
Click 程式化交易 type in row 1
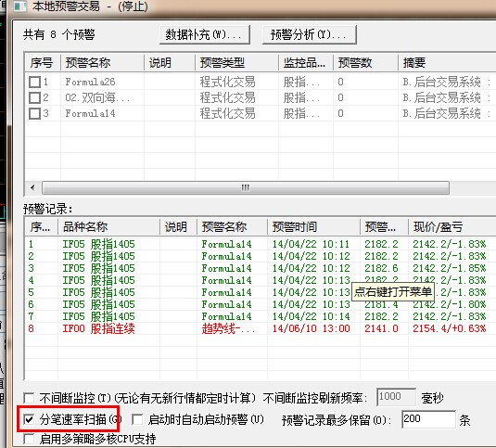point(227,83)
